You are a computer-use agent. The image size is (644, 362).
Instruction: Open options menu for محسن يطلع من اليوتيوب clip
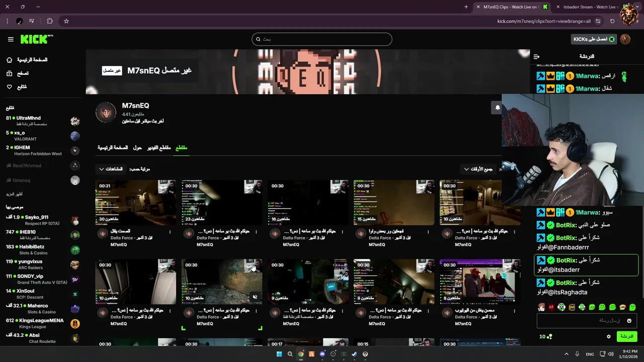click(x=514, y=311)
